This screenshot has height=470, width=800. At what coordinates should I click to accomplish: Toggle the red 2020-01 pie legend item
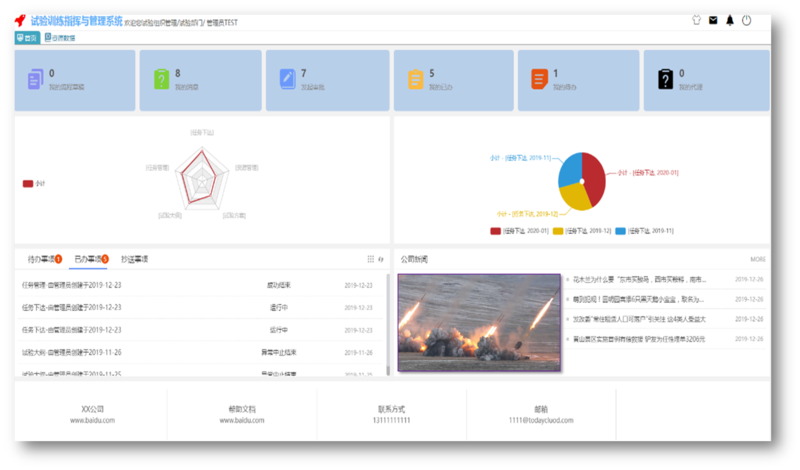pos(517,231)
